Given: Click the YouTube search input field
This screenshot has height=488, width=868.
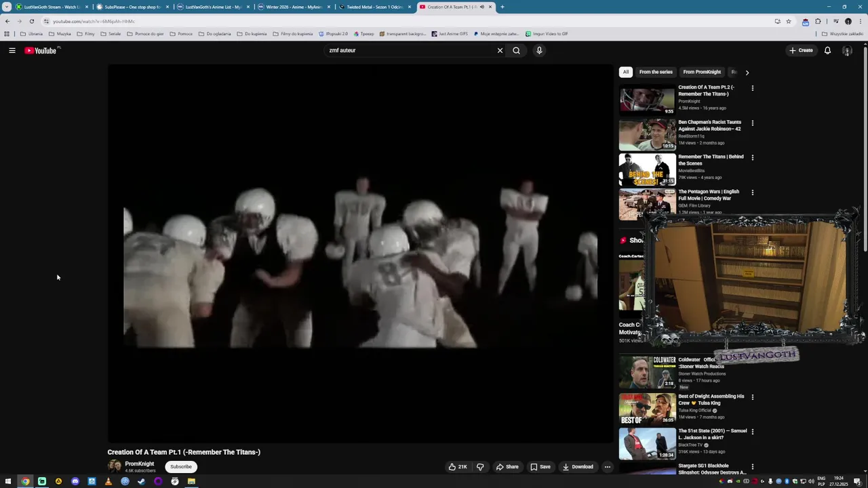Looking at the screenshot, I should [410, 50].
